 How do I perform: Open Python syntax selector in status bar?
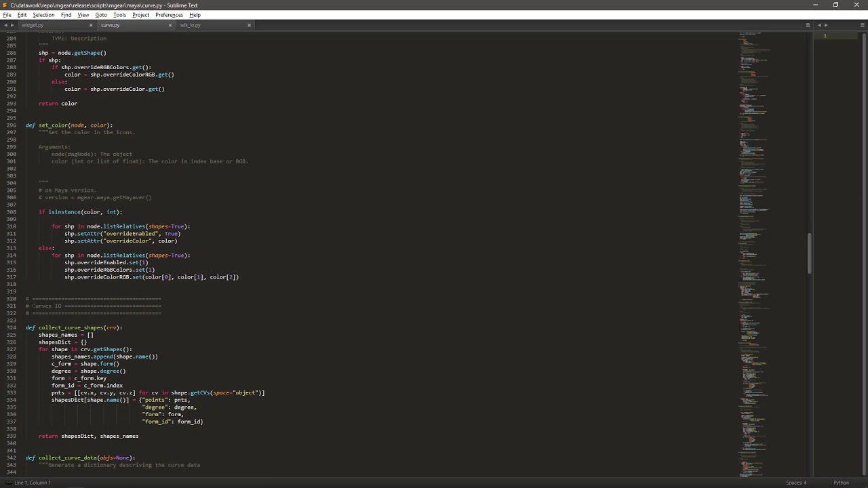[x=841, y=483]
